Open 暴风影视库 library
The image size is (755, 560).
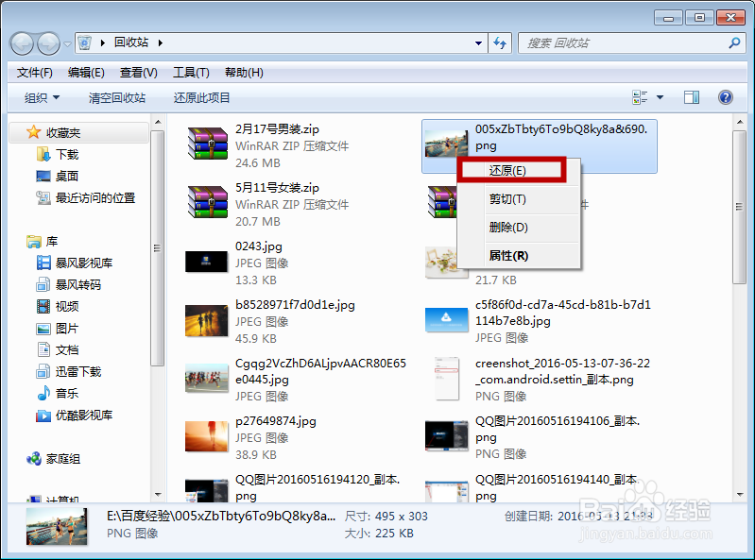tap(74, 263)
